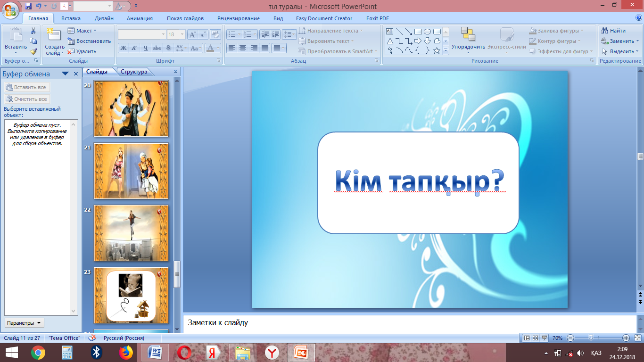Switch to slide sorter view icon

(x=536, y=338)
